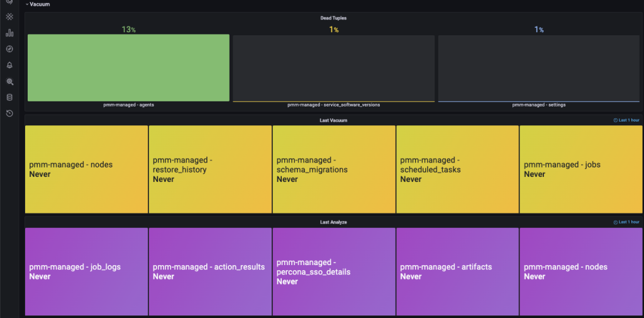Click the database cylinder icon in sidebar
Image resolution: width=644 pixels, height=318 pixels.
click(x=9, y=98)
